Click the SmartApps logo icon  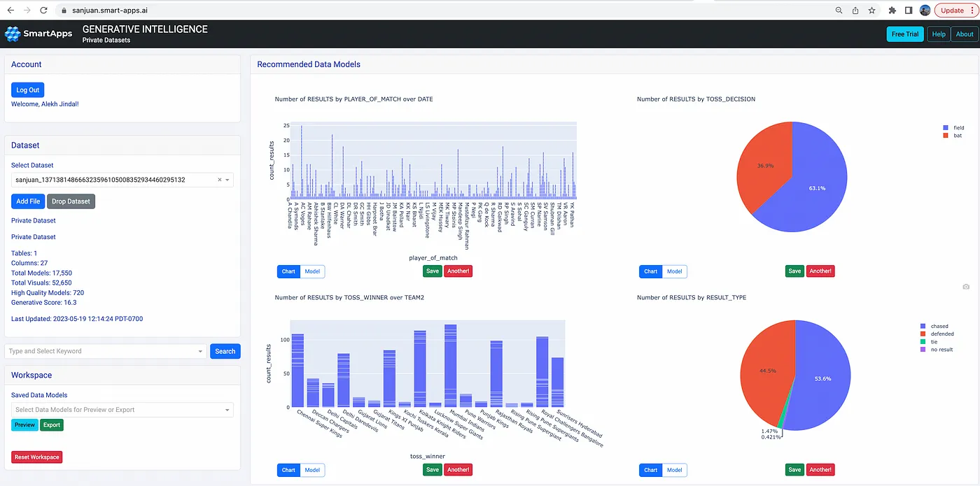[x=13, y=34]
